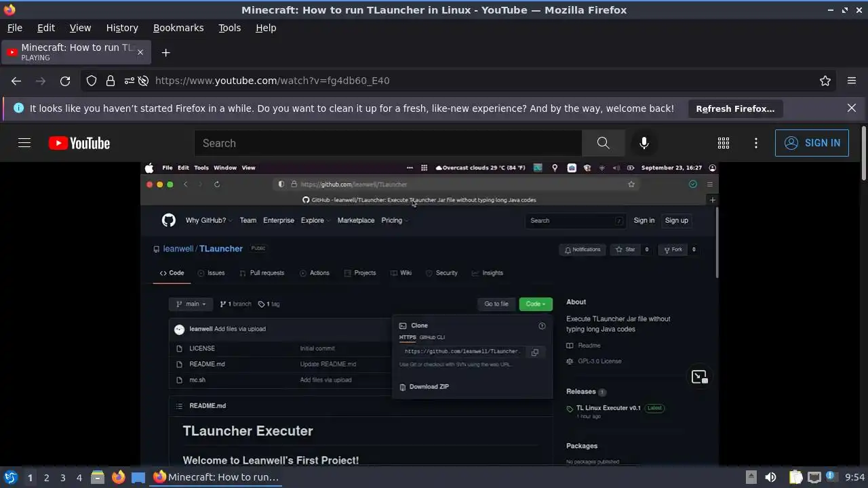This screenshot has height=488, width=868.
Task: Dismiss the Refresh Firefox notification bar
Action: click(x=852, y=108)
